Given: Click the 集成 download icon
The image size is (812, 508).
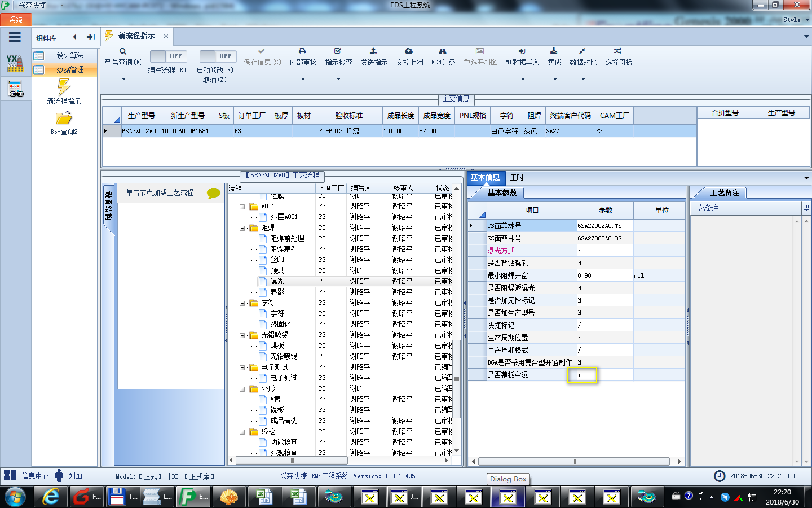Looking at the screenshot, I should (554, 51).
